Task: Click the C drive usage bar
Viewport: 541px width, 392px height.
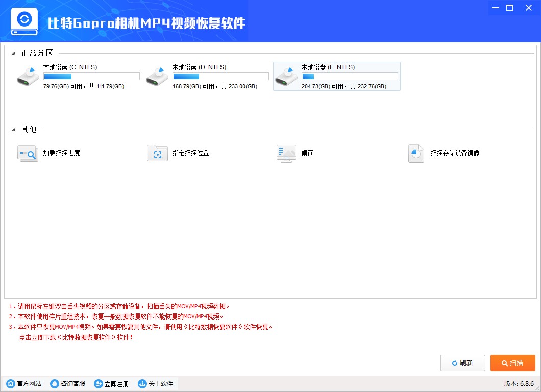Action: 91,76
